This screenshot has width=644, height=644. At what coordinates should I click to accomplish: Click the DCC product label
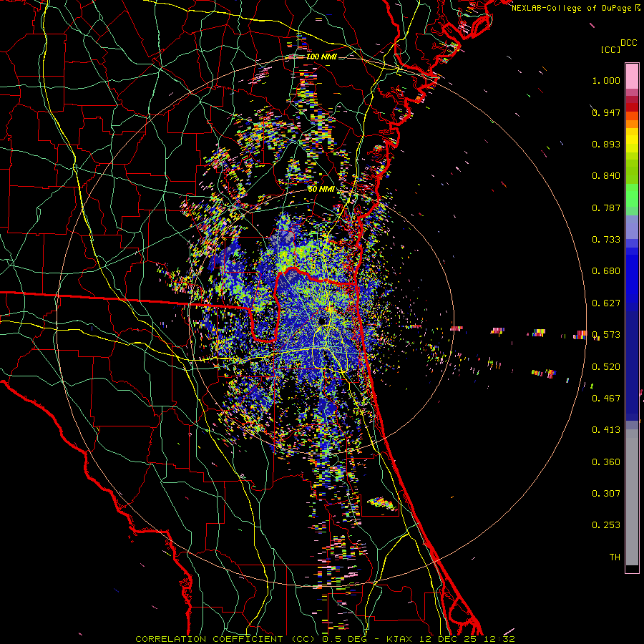(x=628, y=43)
